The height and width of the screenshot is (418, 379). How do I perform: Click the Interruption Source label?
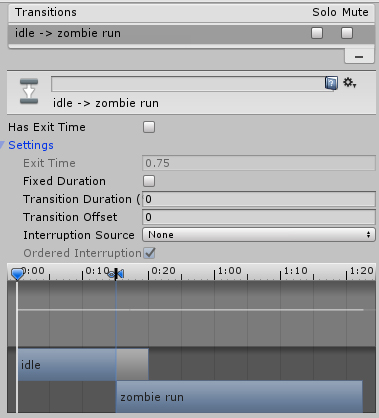coord(79,235)
